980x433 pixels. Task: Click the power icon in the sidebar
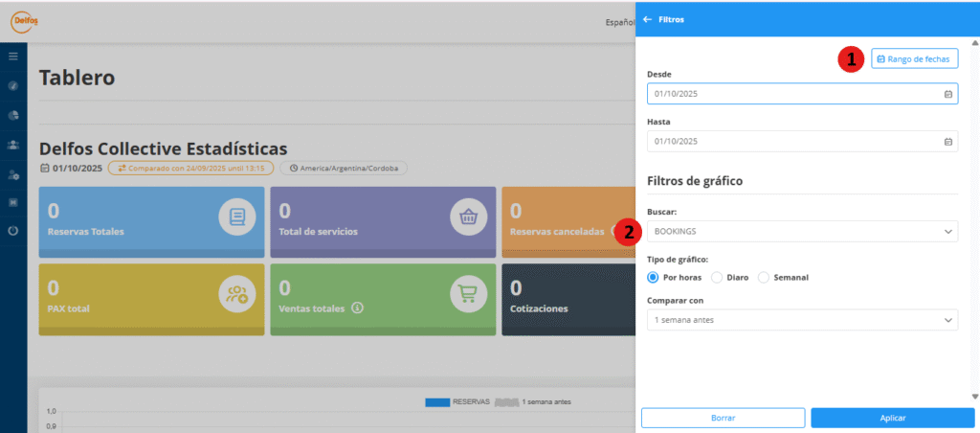tap(13, 231)
